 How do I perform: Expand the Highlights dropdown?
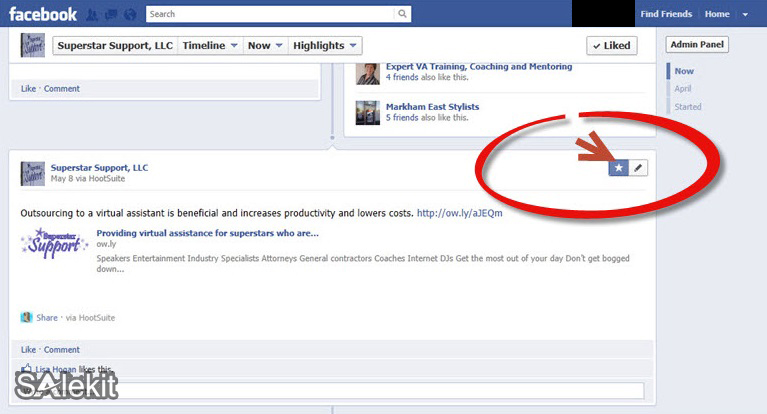[325, 45]
